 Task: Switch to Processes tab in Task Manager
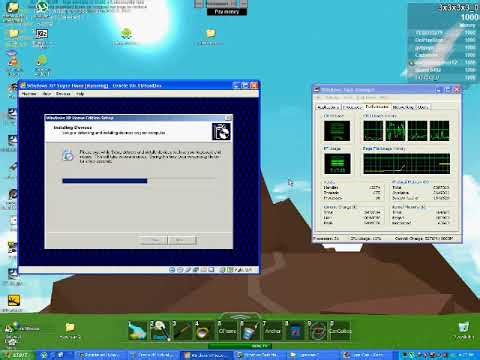(x=352, y=107)
